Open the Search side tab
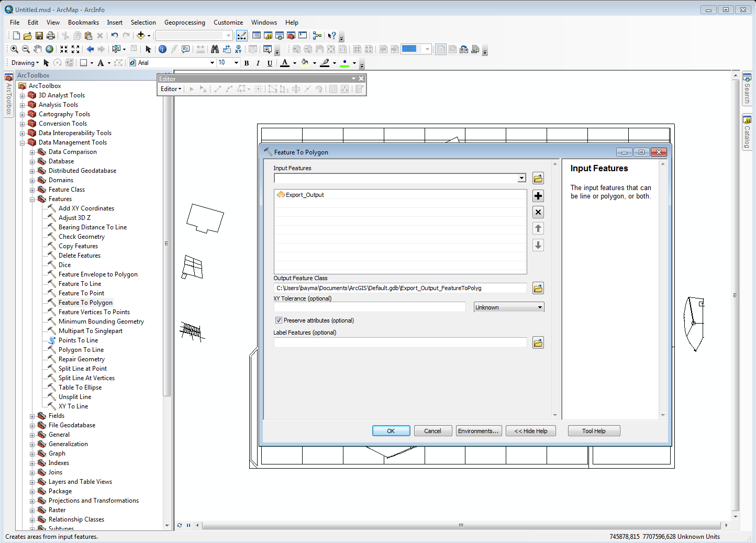Image resolution: width=756 pixels, height=543 pixels. click(747, 89)
